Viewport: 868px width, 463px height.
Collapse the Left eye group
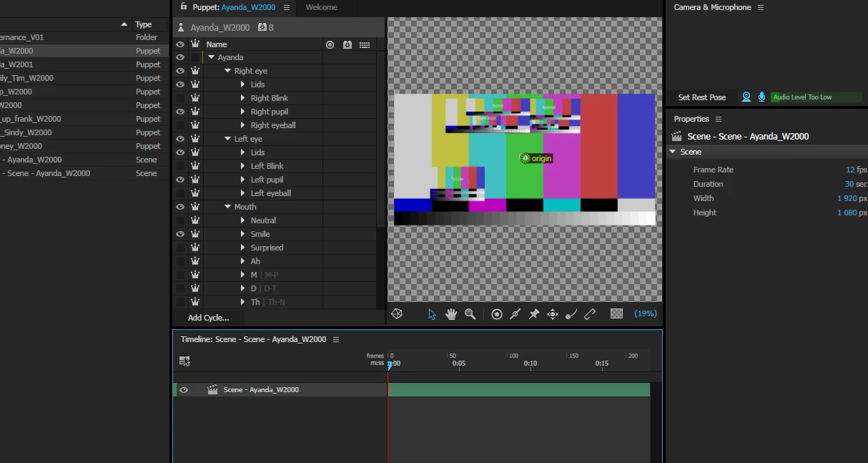point(228,139)
